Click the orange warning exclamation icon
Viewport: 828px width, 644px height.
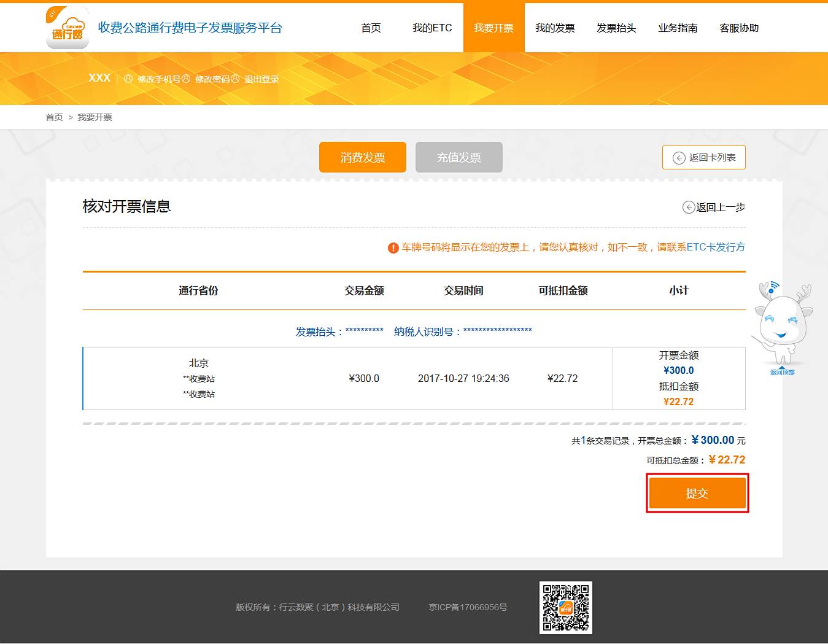pyautogui.click(x=393, y=248)
